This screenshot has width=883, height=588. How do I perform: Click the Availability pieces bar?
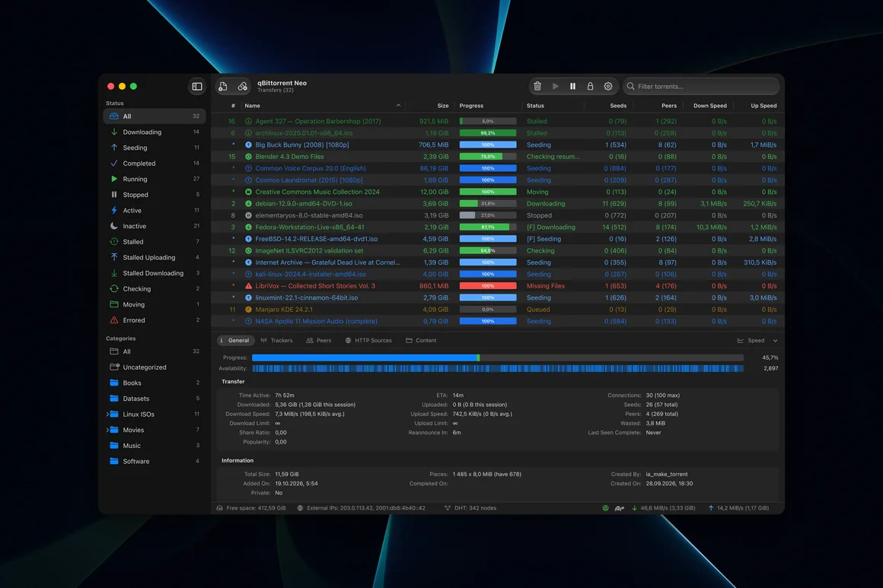(498, 369)
